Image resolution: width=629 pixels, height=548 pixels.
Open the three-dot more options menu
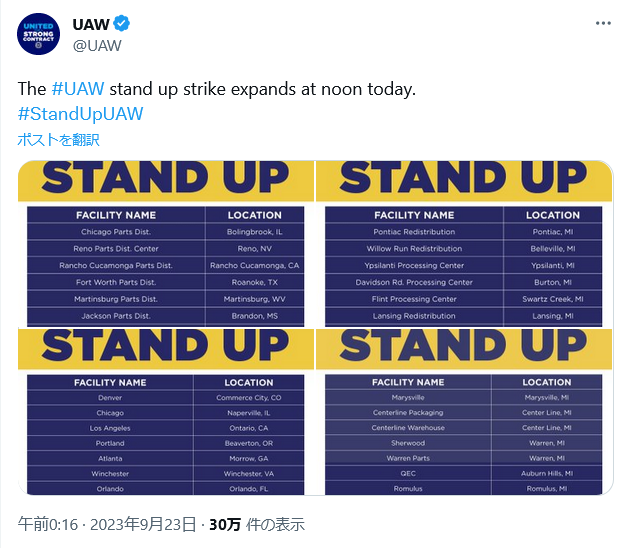click(x=603, y=24)
